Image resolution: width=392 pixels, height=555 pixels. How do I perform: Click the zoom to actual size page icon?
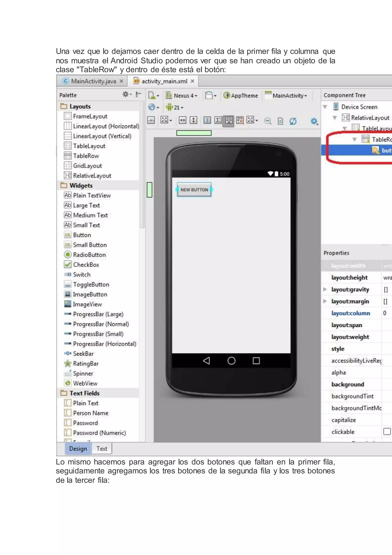[x=280, y=121]
